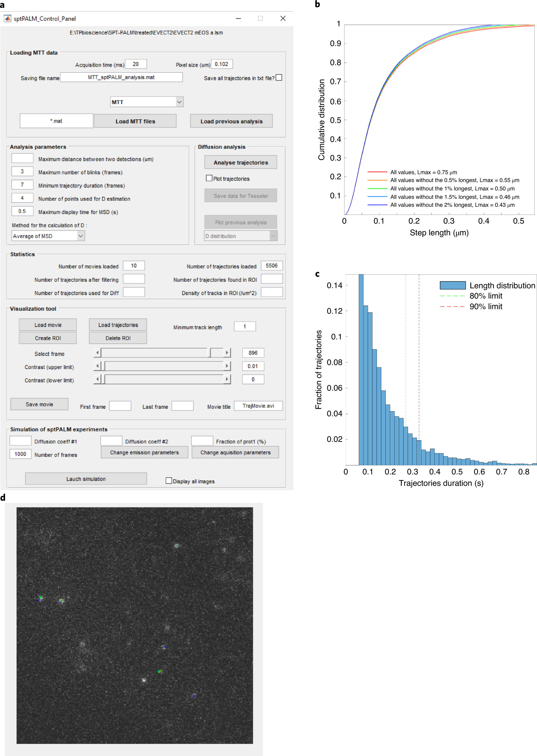Click the Movie title field TrajMovie.avi
This screenshot has height=756, width=537.
click(258, 406)
